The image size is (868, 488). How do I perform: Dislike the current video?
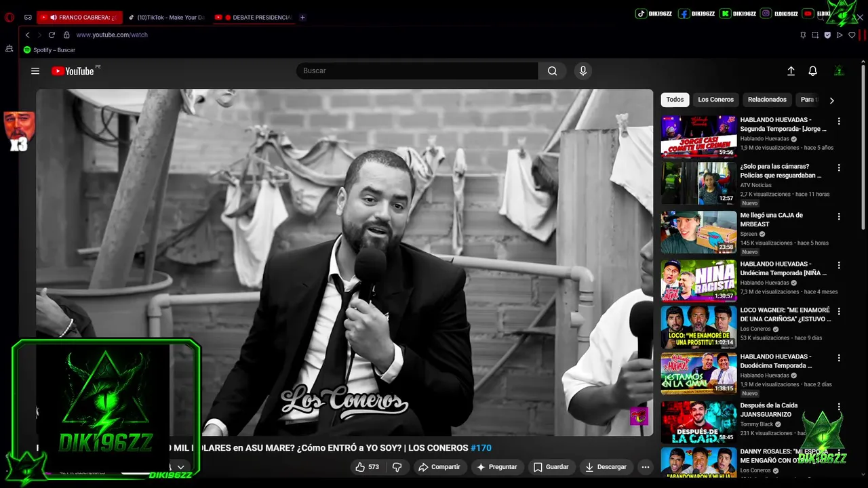tap(397, 467)
